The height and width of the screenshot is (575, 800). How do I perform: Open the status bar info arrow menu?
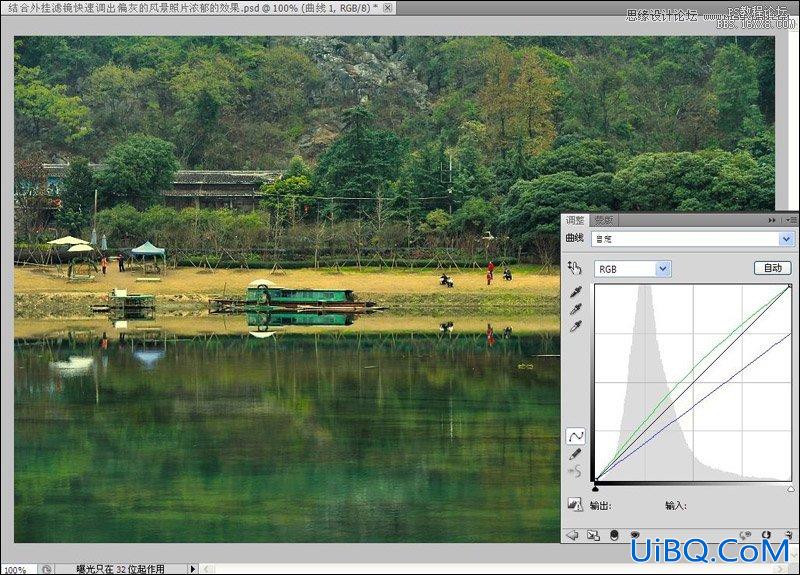[x=192, y=569]
